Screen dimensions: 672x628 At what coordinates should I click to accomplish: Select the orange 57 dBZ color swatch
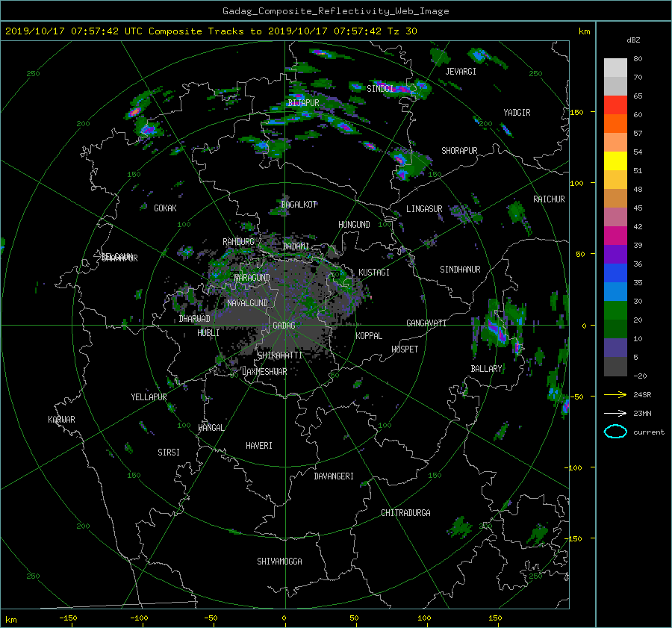615,124
